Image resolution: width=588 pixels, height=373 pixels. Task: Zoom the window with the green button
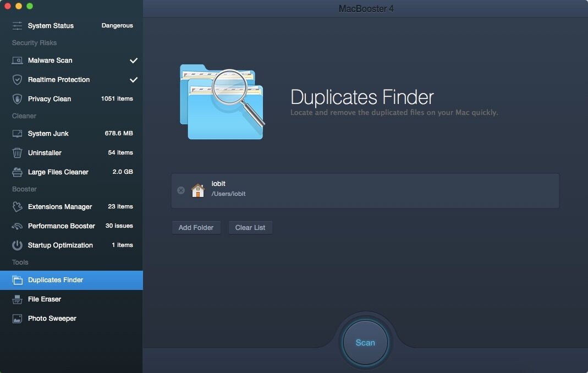click(x=30, y=6)
